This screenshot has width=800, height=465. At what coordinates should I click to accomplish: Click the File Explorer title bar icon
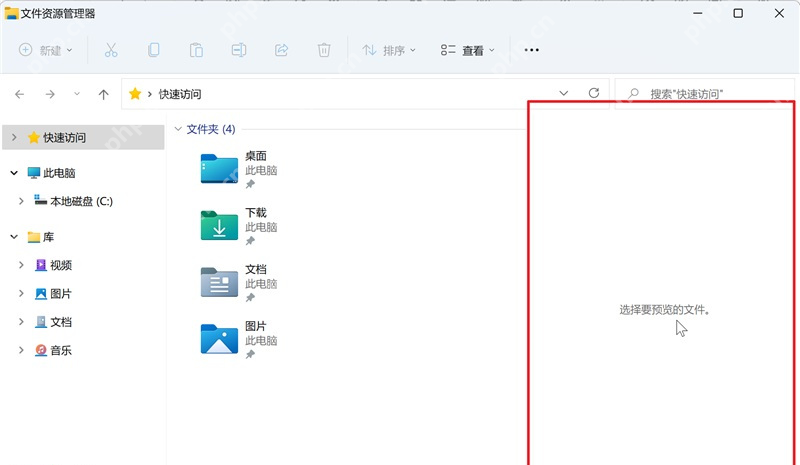(x=11, y=13)
